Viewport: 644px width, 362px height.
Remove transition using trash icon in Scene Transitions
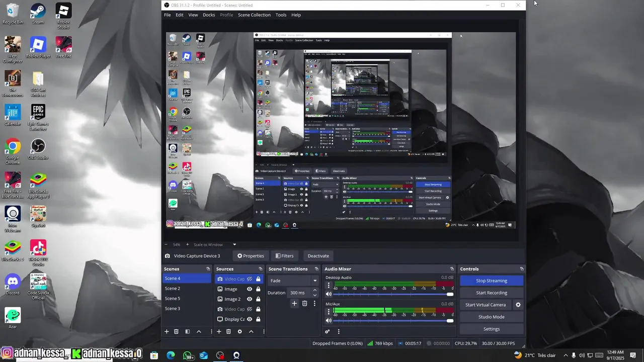pos(304,303)
